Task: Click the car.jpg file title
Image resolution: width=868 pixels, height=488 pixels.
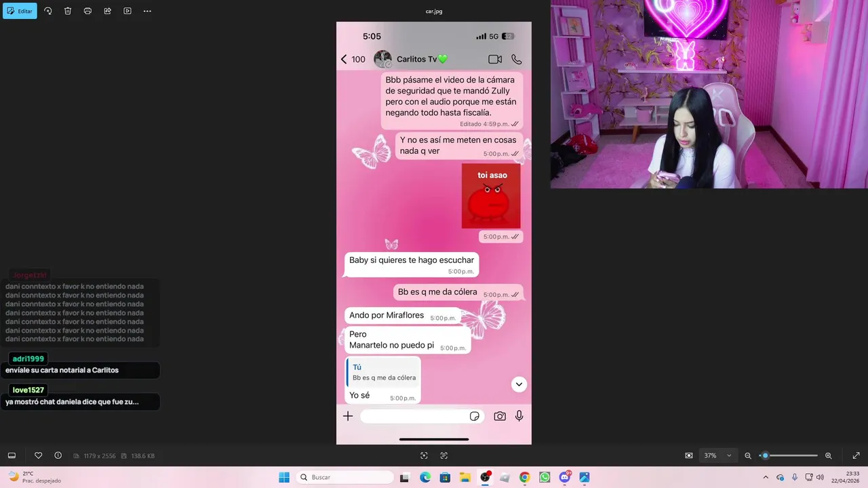Action: 434,11
